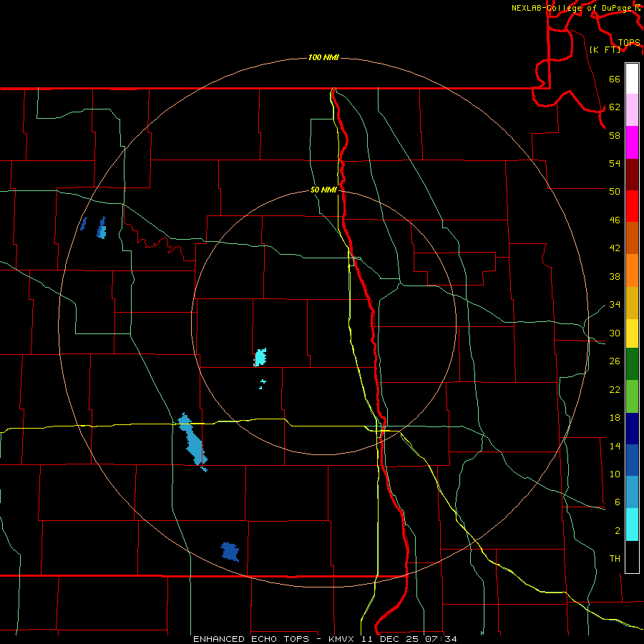This screenshot has width=644, height=644.
Task: Click the long light-blue echo on the yellow highway
Action: pyautogui.click(x=192, y=441)
